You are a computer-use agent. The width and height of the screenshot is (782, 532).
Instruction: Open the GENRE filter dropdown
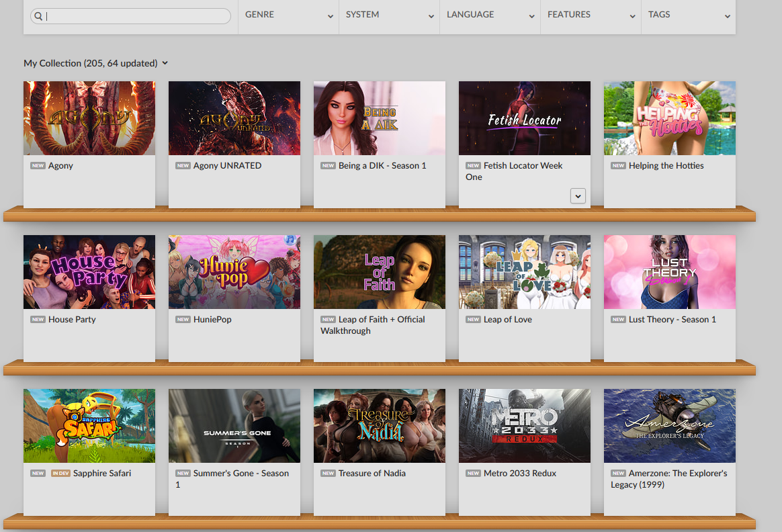289,15
